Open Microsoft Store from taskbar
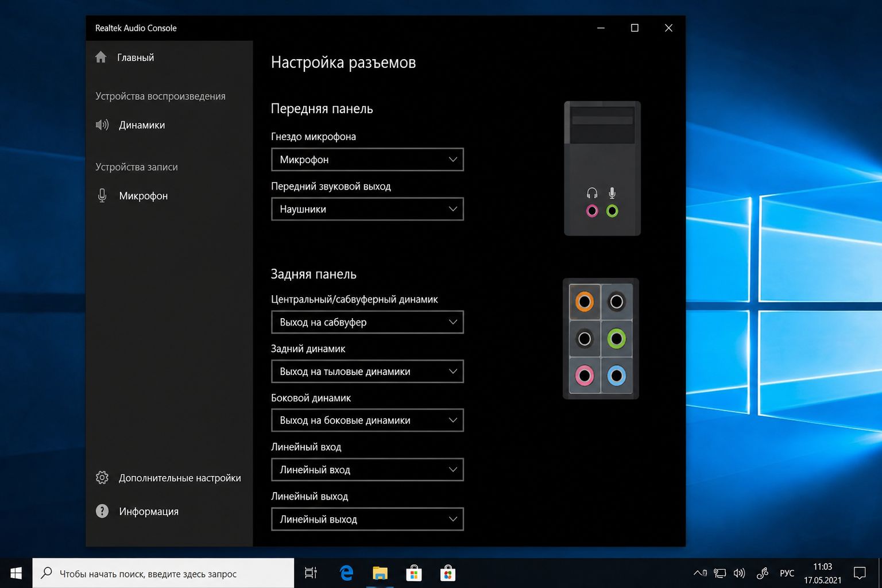Screen dimensions: 882x588 (x=414, y=573)
